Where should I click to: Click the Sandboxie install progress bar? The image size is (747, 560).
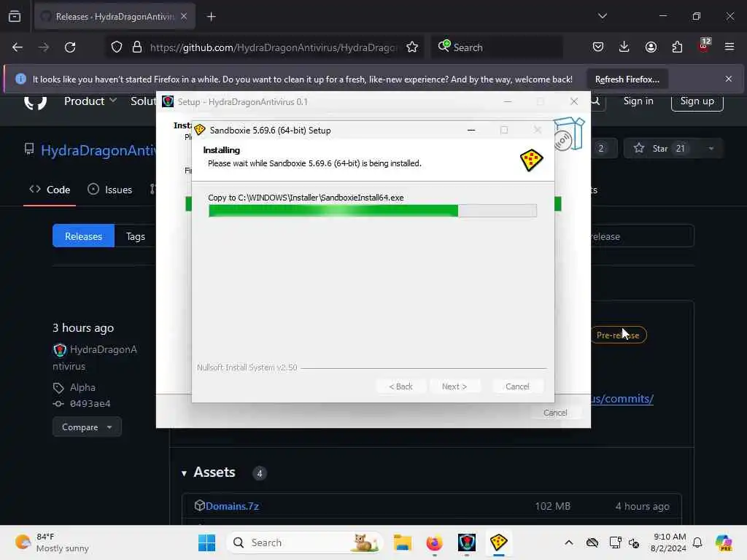coord(373,211)
